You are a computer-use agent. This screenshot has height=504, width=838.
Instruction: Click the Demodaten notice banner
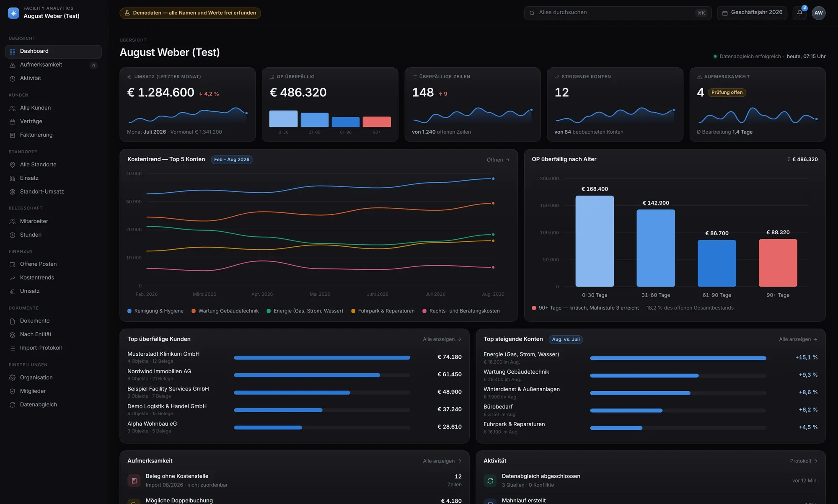point(190,13)
